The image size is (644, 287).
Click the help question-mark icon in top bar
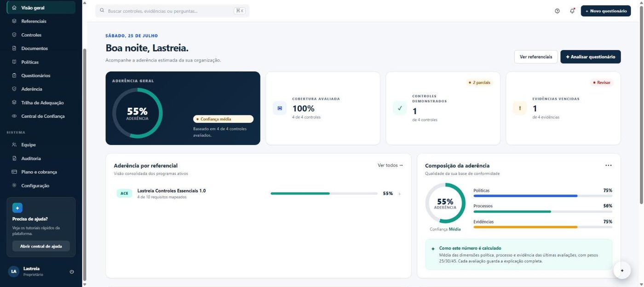[557, 11]
